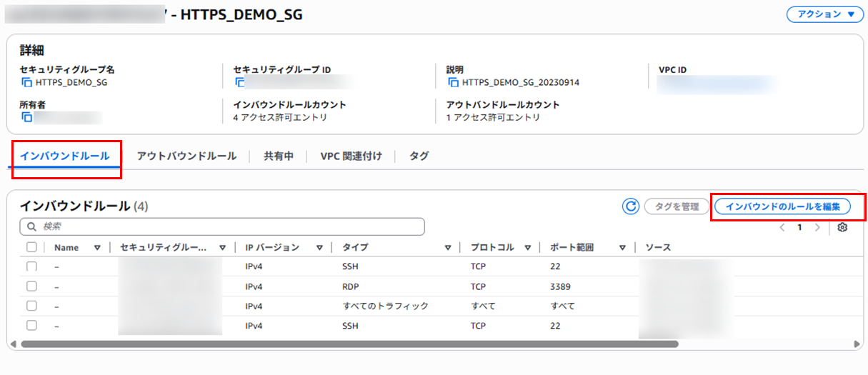
Task: Open the VPC 関連付け tab
Action: 351,156
